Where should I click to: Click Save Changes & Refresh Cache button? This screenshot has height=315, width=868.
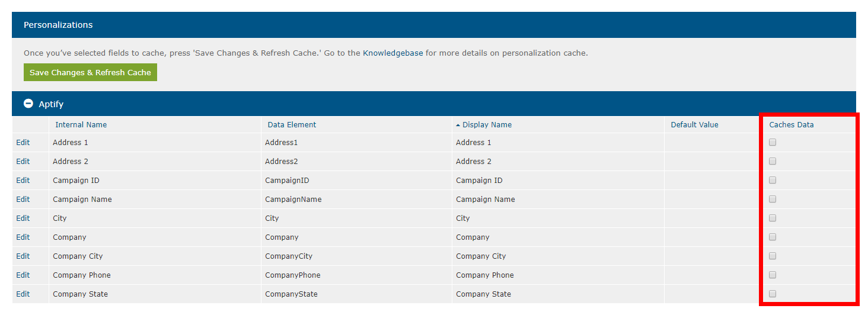[x=90, y=72]
